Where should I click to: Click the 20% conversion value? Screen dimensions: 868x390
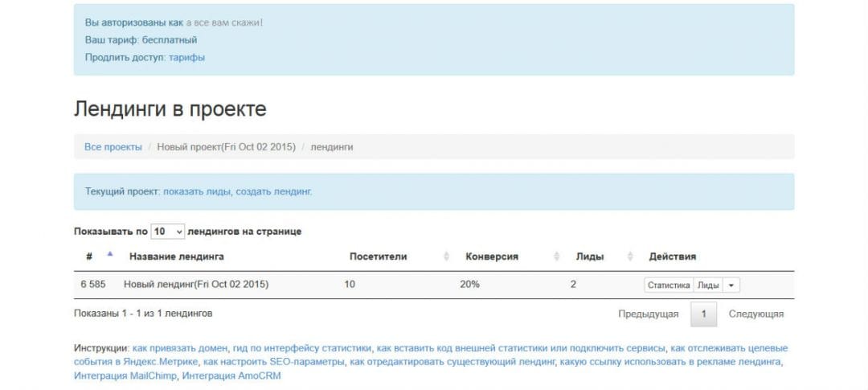tap(469, 285)
